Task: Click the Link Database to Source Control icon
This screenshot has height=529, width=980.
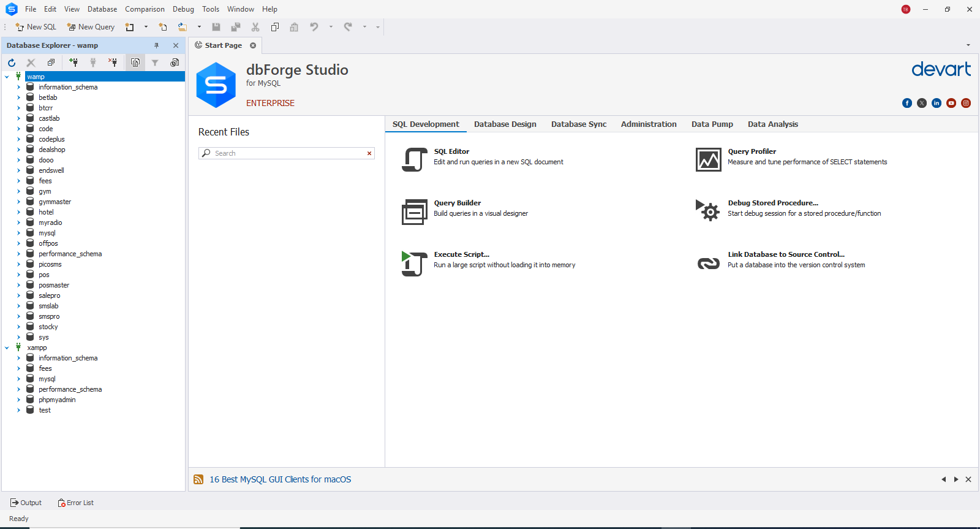Action: (x=708, y=264)
